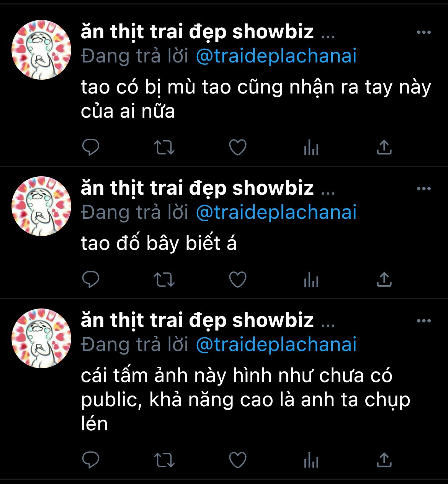The image size is (448, 484).
Task: Open profile picture of the second tweet
Action: [x=41, y=206]
